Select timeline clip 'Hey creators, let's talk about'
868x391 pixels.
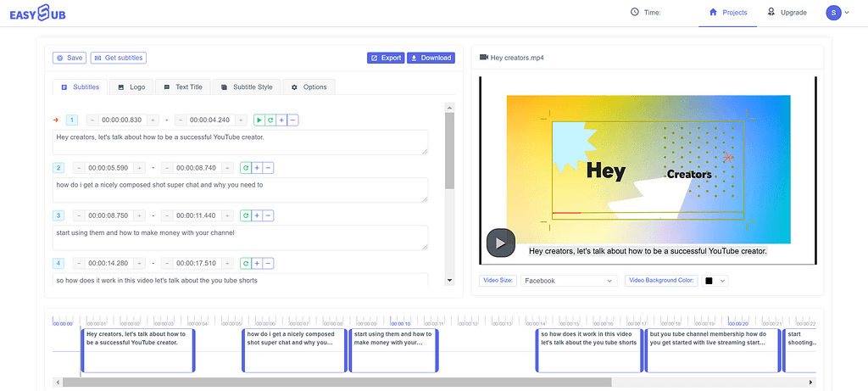click(x=138, y=350)
